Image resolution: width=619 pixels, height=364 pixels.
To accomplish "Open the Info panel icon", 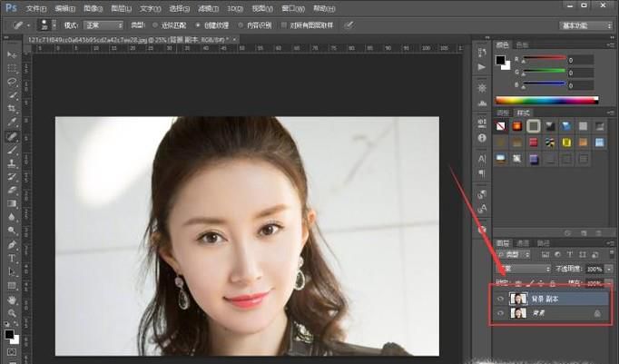I will click(482, 138).
